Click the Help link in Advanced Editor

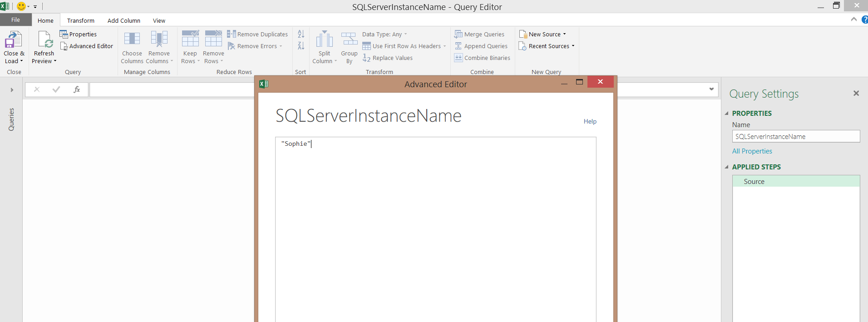tap(590, 121)
